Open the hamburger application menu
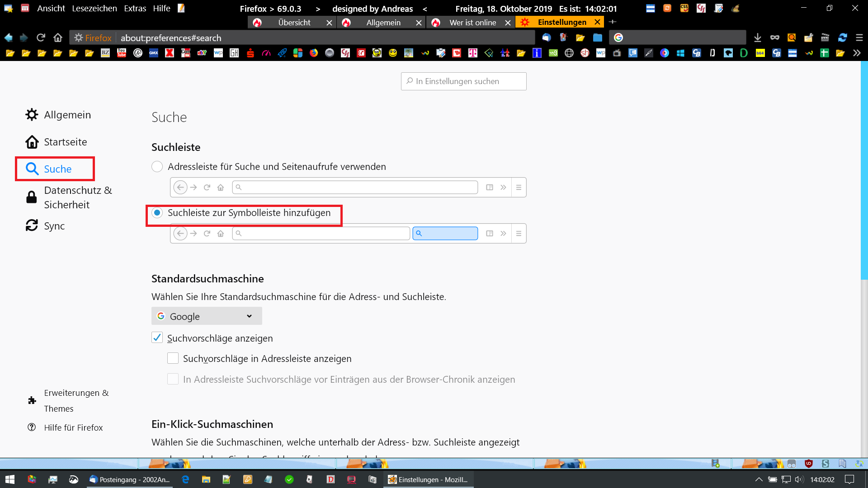Viewport: 868px width, 488px height. point(859,38)
